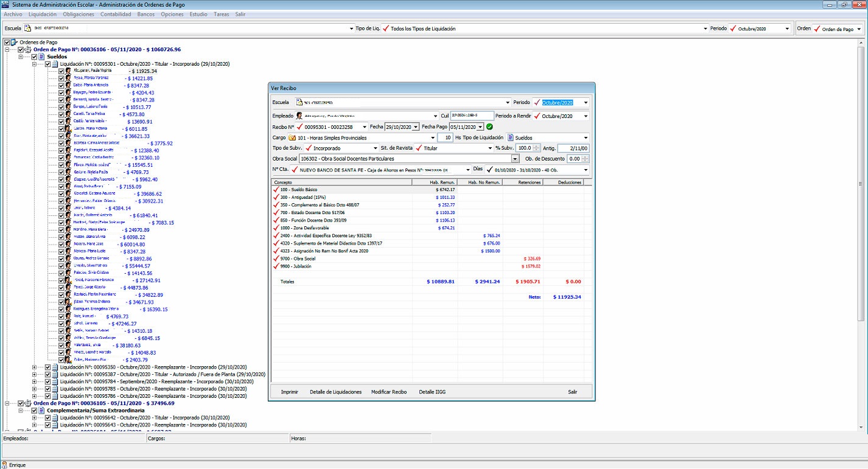Click the employee icon beside $ 11925.34
Image resolution: width=868 pixels, height=469 pixels.
pyautogui.click(x=68, y=71)
